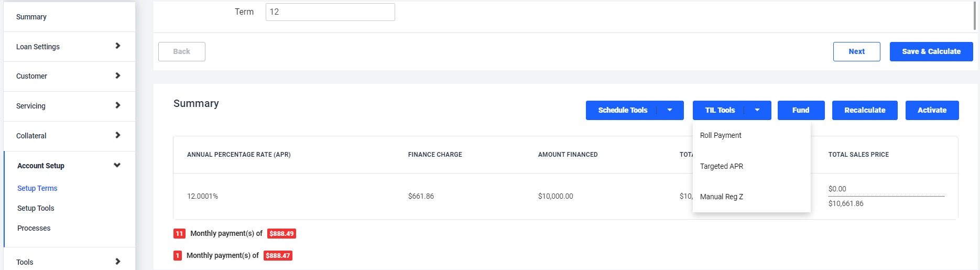Close the TIL Tools dropdown arrow
Image resolution: width=980 pixels, height=270 pixels.
757,110
